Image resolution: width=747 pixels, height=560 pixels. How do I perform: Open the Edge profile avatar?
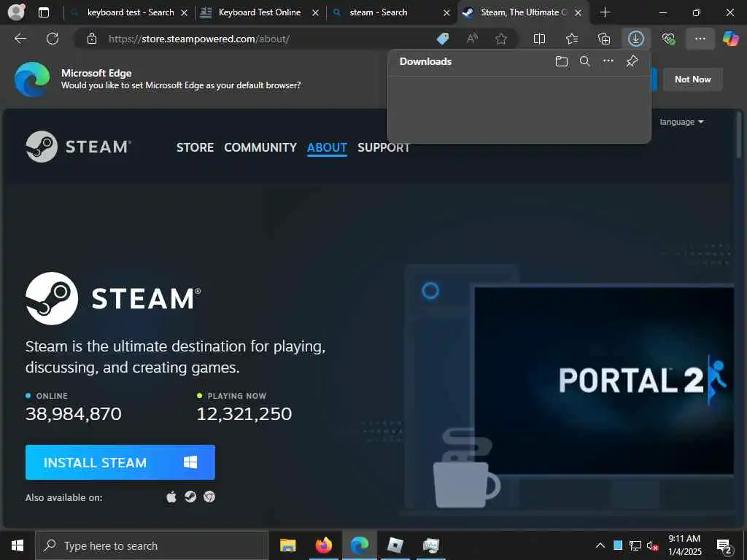click(x=17, y=12)
